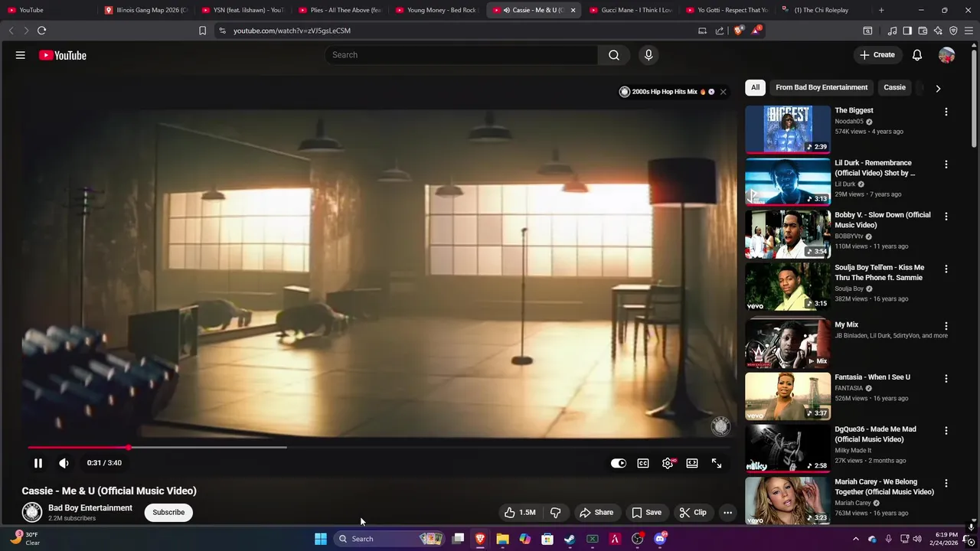Open options for My Mix
This screenshot has width=980, height=551.
point(946,326)
